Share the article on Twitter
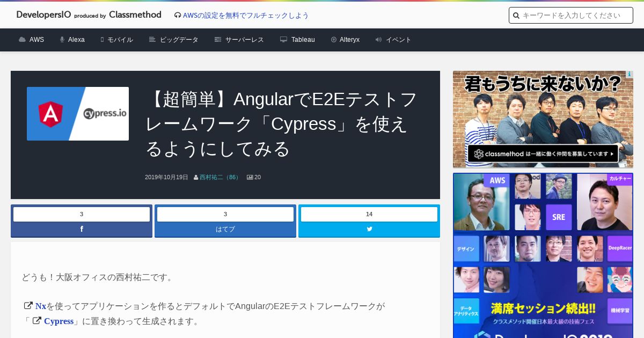This screenshot has width=644, height=338. [369, 229]
